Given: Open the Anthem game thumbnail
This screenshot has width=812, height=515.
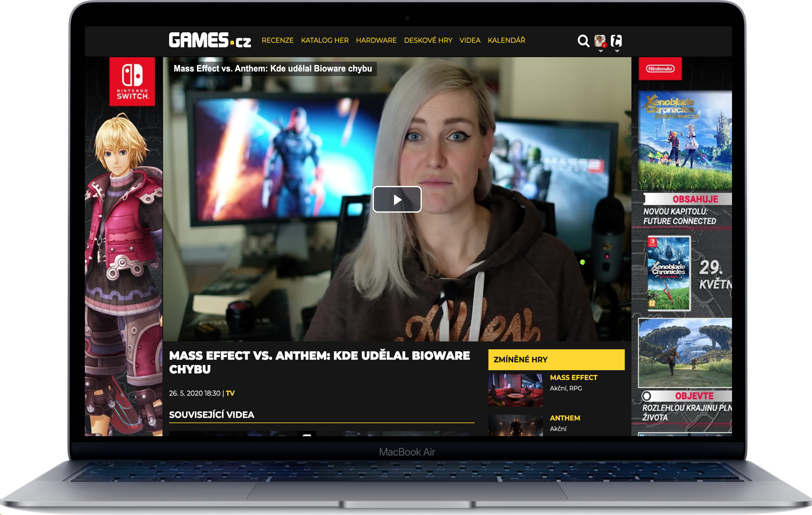Looking at the screenshot, I should coord(516,425).
